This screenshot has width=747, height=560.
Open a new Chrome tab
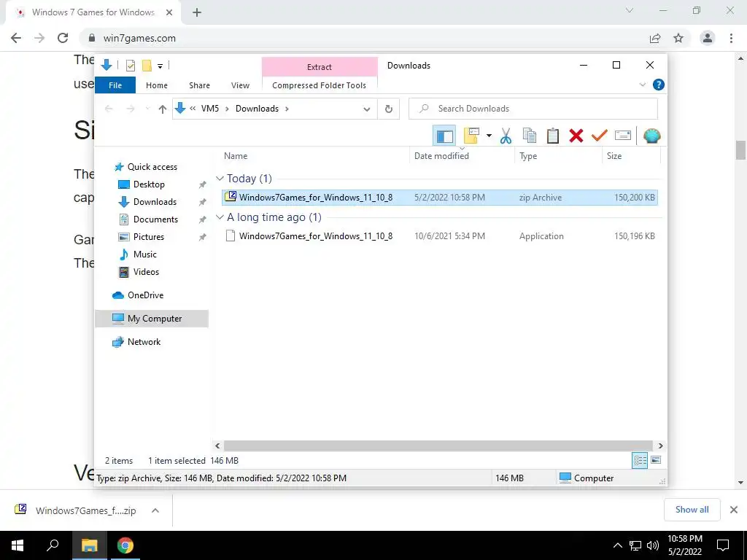[x=197, y=12]
